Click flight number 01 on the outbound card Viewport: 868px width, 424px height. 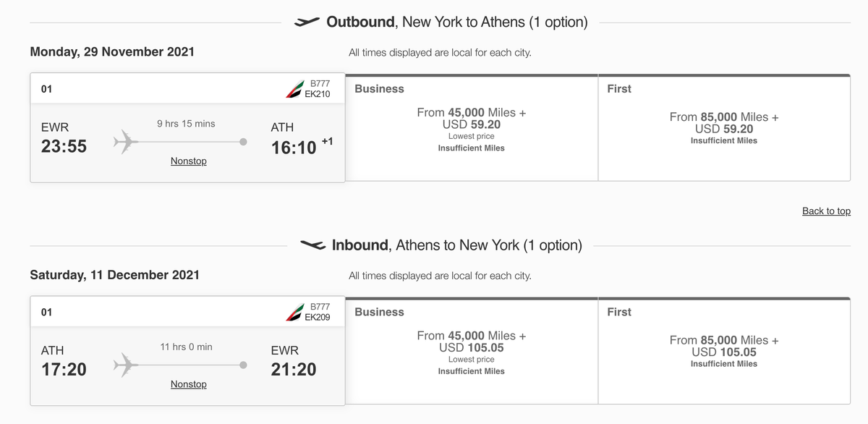pos(45,88)
